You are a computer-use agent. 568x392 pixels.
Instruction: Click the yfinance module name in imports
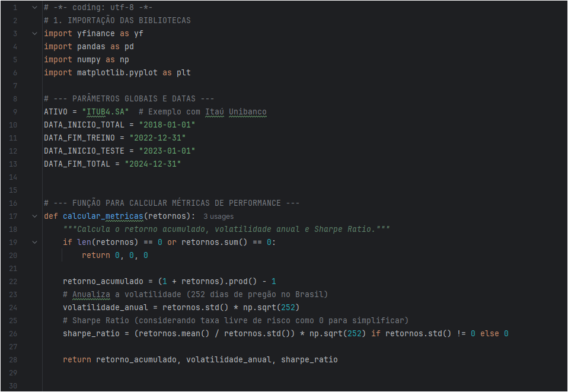96,33
